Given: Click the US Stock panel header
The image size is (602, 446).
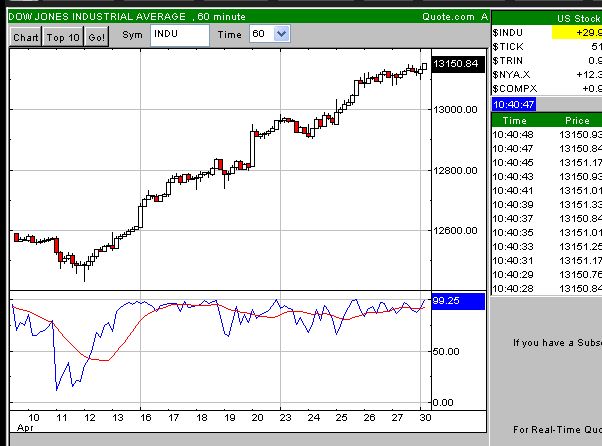Looking at the screenshot, I should [575, 18].
